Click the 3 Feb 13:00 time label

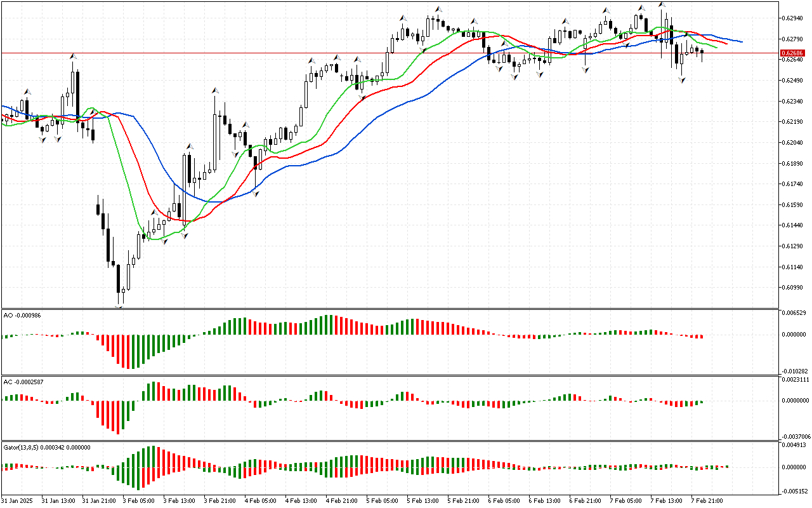179,500
